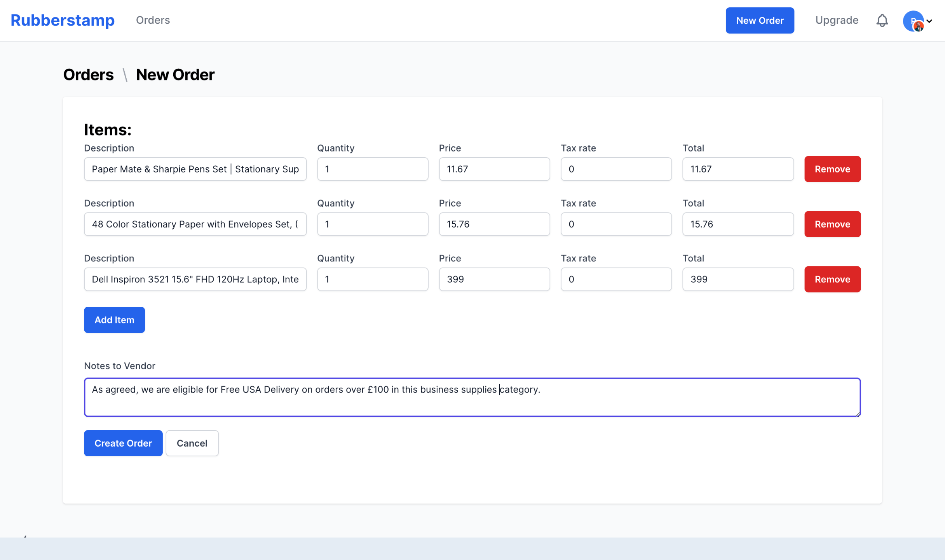
Task: Click the description field for Stationary Paper
Action: tap(195, 224)
